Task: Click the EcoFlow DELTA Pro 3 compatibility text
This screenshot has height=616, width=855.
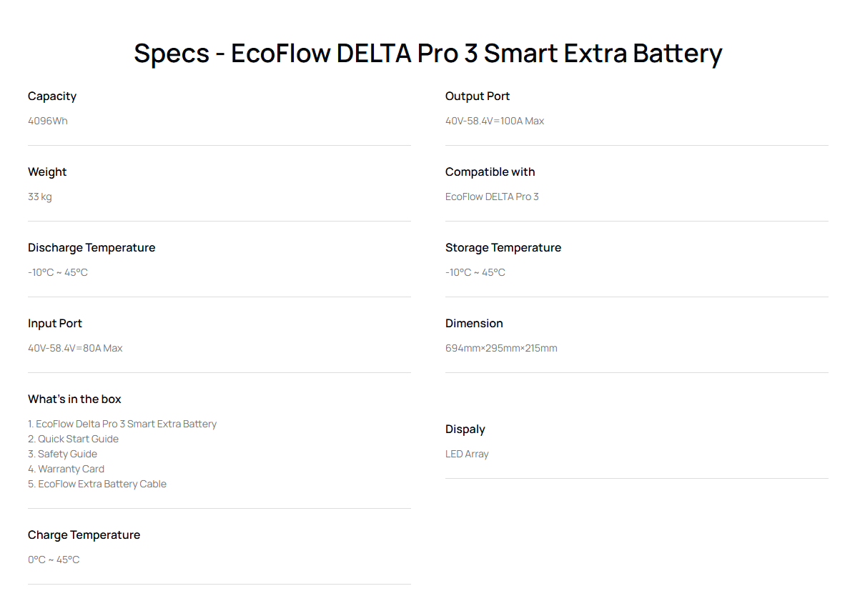Action: point(492,197)
